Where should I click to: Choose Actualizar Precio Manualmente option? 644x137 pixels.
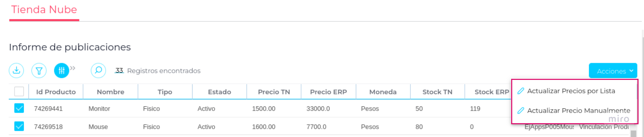click(578, 111)
